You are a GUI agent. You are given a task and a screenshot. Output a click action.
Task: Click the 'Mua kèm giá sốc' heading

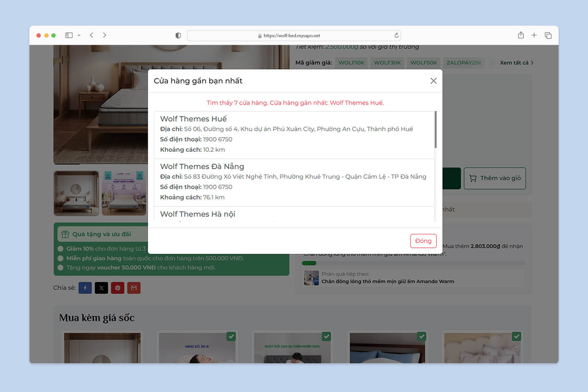(x=97, y=318)
